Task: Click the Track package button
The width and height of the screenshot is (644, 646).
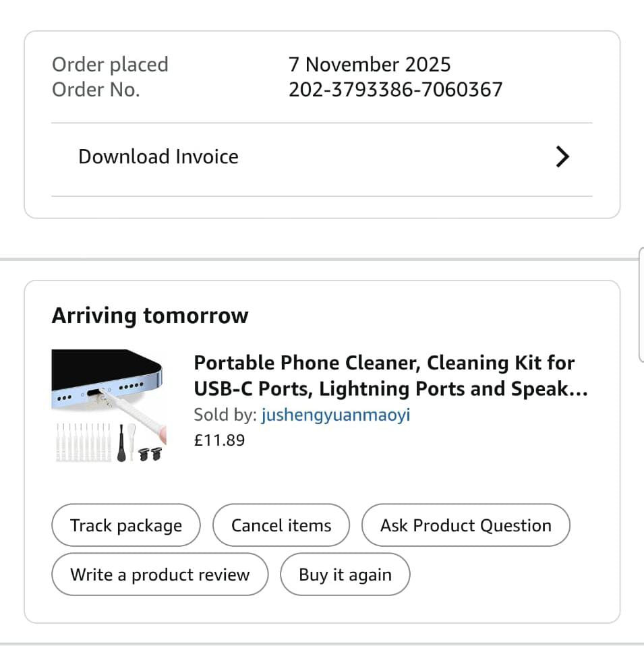Action: click(126, 525)
